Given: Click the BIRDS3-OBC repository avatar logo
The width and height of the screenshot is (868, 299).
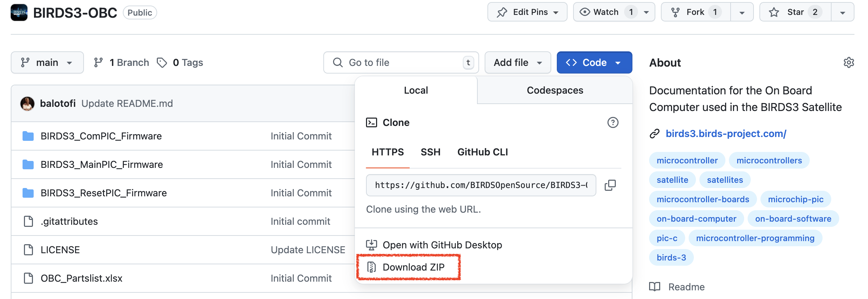Looking at the screenshot, I should [19, 12].
